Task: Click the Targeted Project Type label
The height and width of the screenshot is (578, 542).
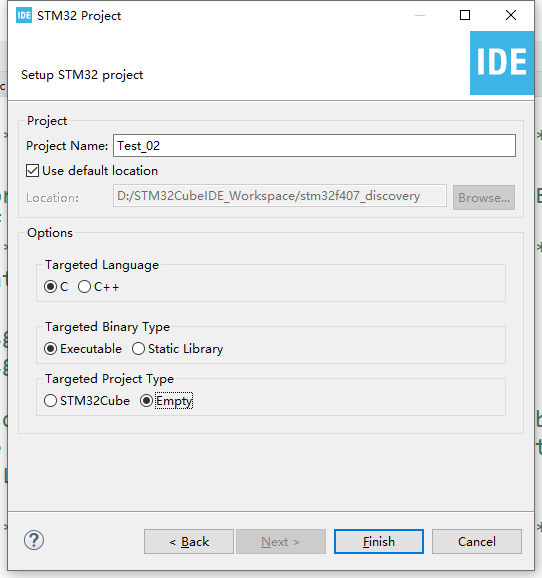Action: pos(109,379)
